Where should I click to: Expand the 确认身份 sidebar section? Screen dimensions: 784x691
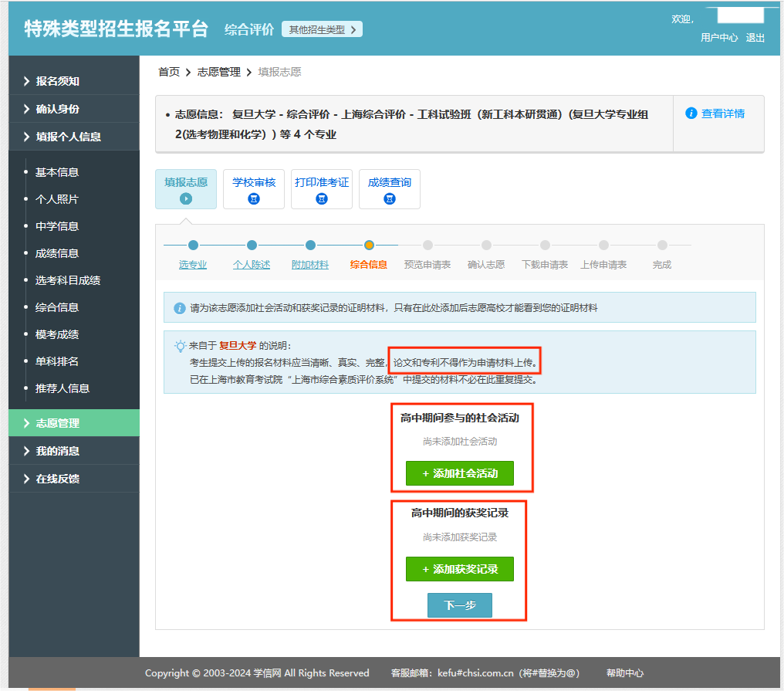click(58, 109)
